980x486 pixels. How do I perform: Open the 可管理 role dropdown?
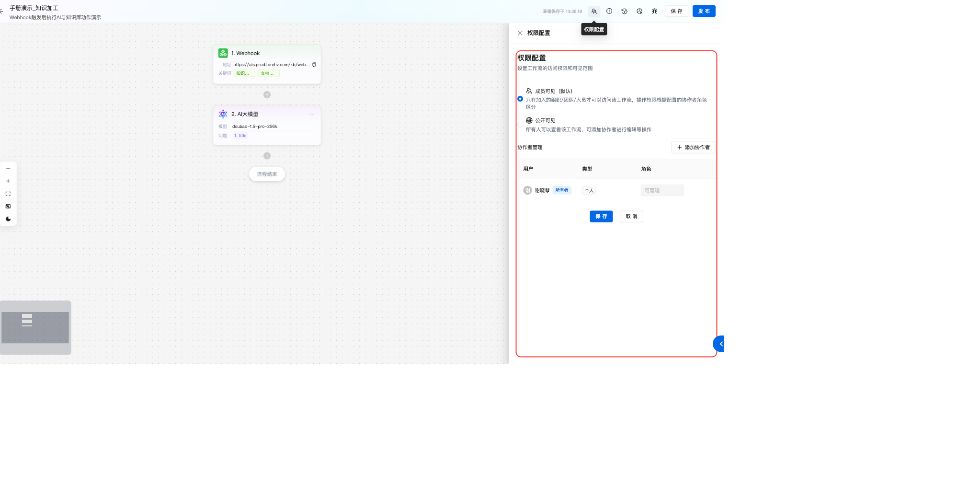(662, 190)
